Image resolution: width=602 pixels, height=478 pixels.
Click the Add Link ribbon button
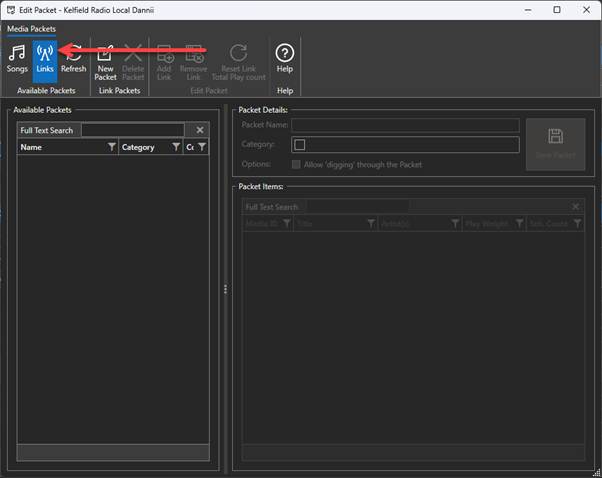164,63
